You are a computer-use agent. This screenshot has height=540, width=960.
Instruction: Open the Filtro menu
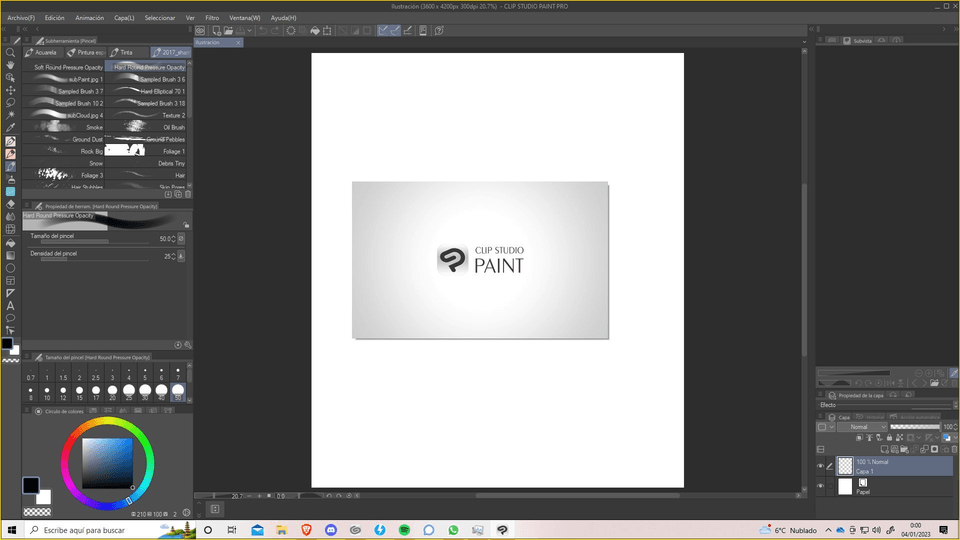[212, 18]
